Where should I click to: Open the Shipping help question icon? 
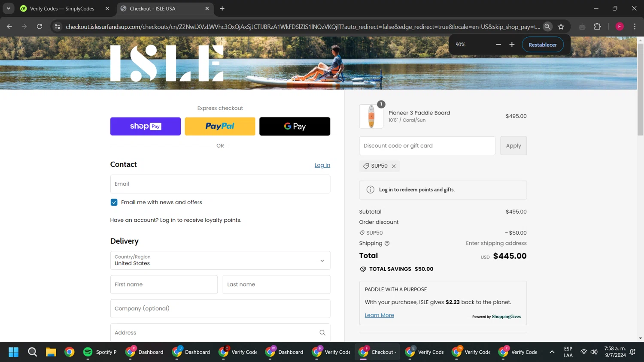[387, 243]
